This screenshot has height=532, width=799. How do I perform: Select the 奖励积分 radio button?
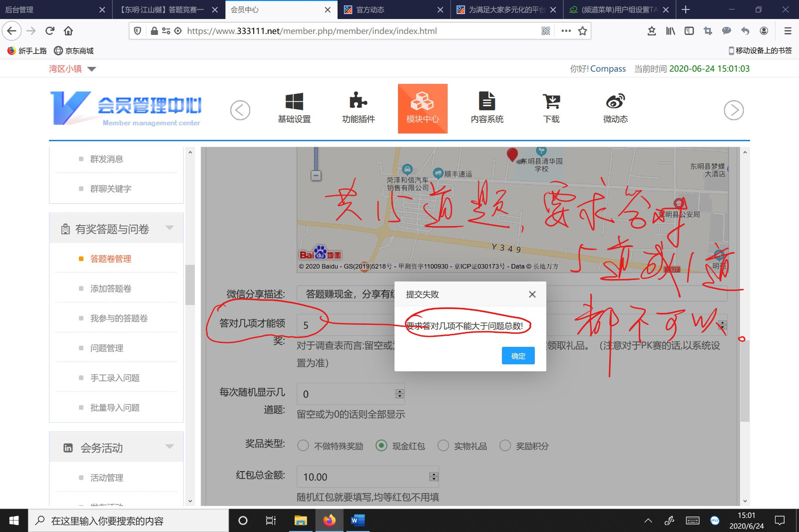[505, 446]
